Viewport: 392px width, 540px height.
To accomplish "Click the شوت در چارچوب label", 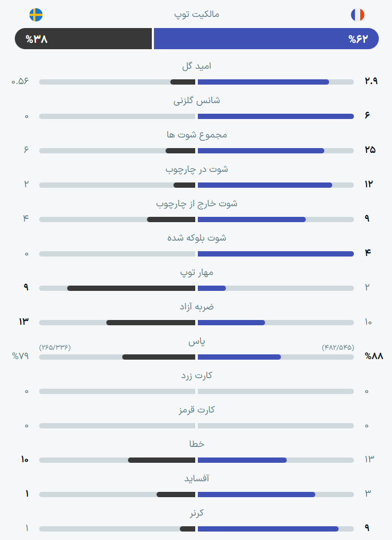I will click(197, 169).
